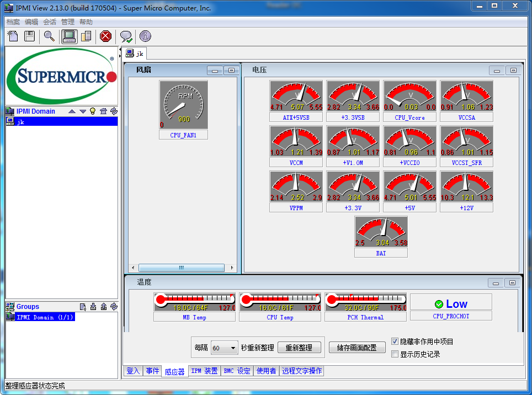Click the new group icon in Groups header
The width and height of the screenshot is (532, 395).
pos(83,307)
